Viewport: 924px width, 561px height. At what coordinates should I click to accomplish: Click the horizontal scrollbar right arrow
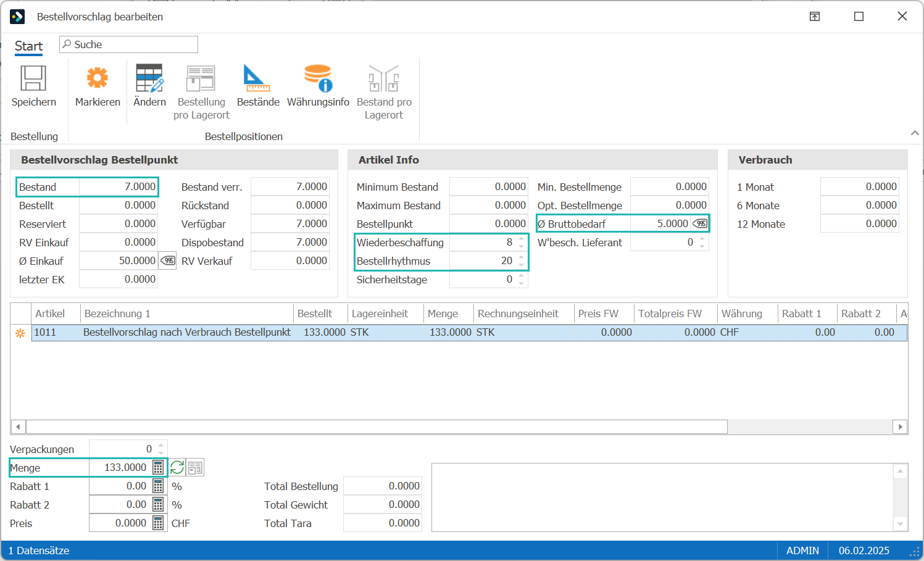pos(900,426)
